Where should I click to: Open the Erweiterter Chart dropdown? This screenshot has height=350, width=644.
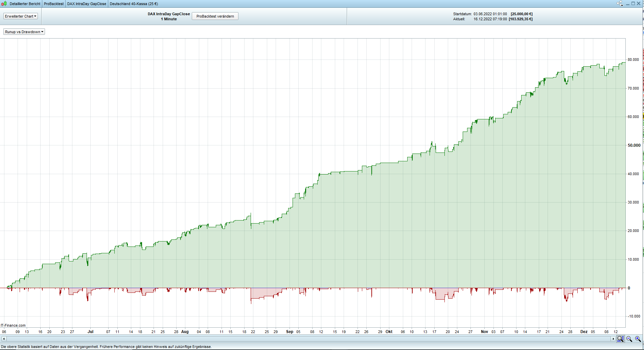coord(21,16)
